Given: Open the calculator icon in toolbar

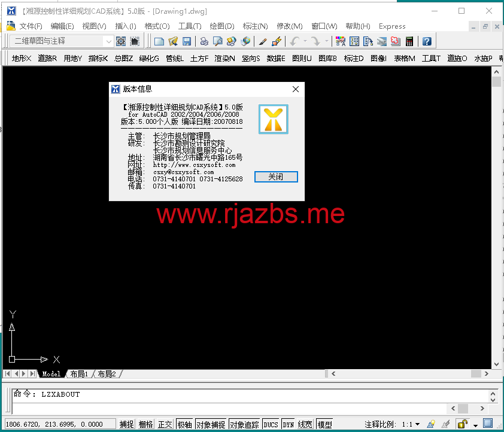Looking at the screenshot, I should (409, 41).
